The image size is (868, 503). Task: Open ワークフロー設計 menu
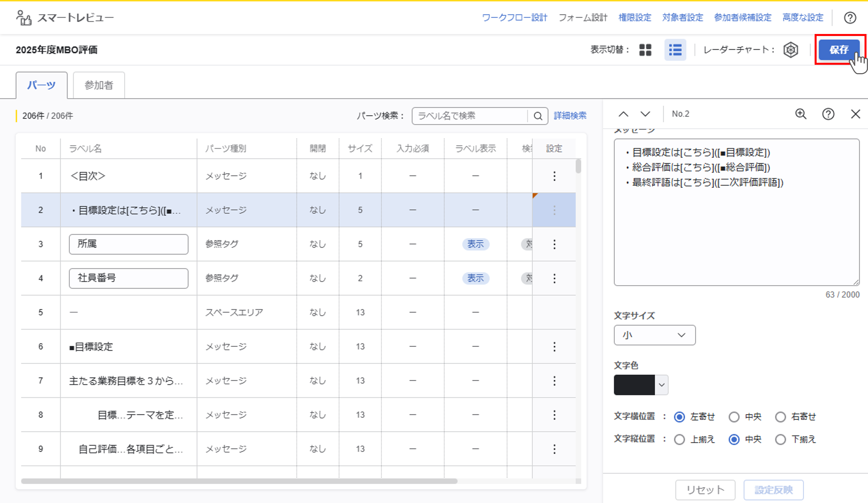coord(514,18)
